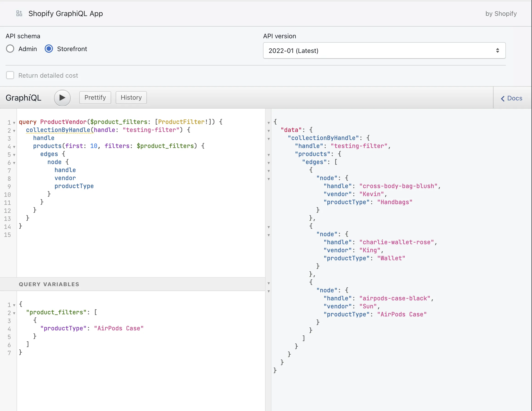This screenshot has width=532, height=411.
Task: Fold the products block on line 4
Action: (14, 147)
